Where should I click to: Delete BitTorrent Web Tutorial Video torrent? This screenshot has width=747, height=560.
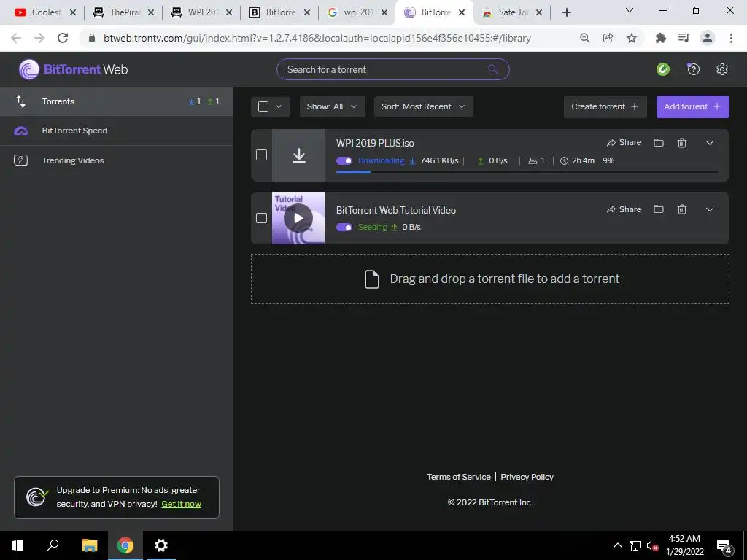[682, 209]
